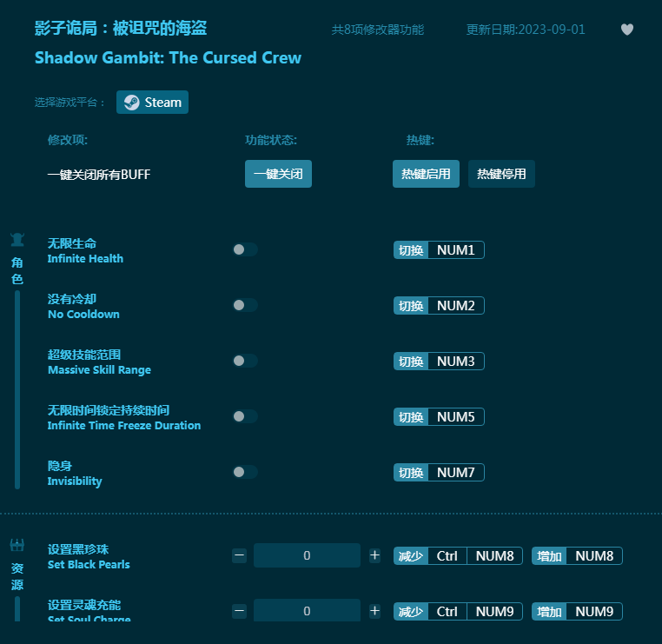Increase Set Black Pearls with plus button

(374, 555)
